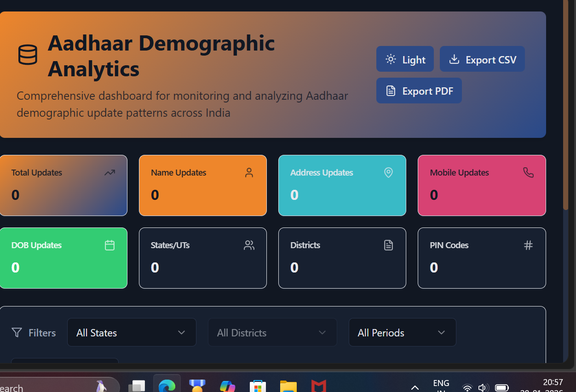The width and height of the screenshot is (576, 392).
Task: Click the file icon on Districts card
Action: [388, 245]
